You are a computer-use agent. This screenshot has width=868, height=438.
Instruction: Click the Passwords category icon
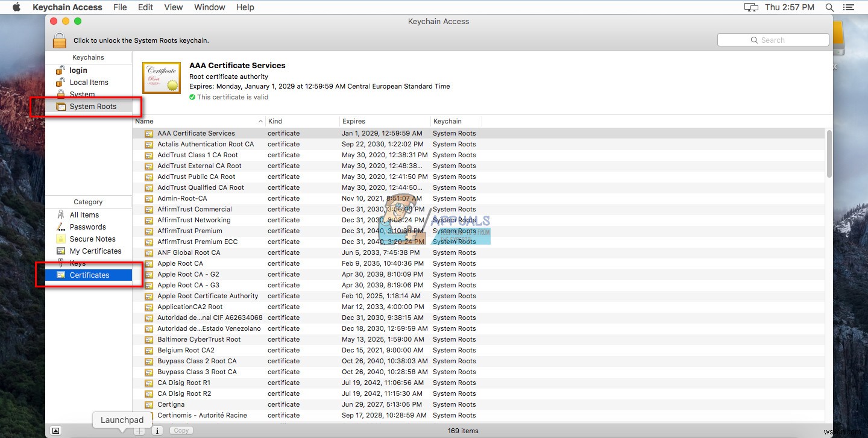click(x=60, y=227)
